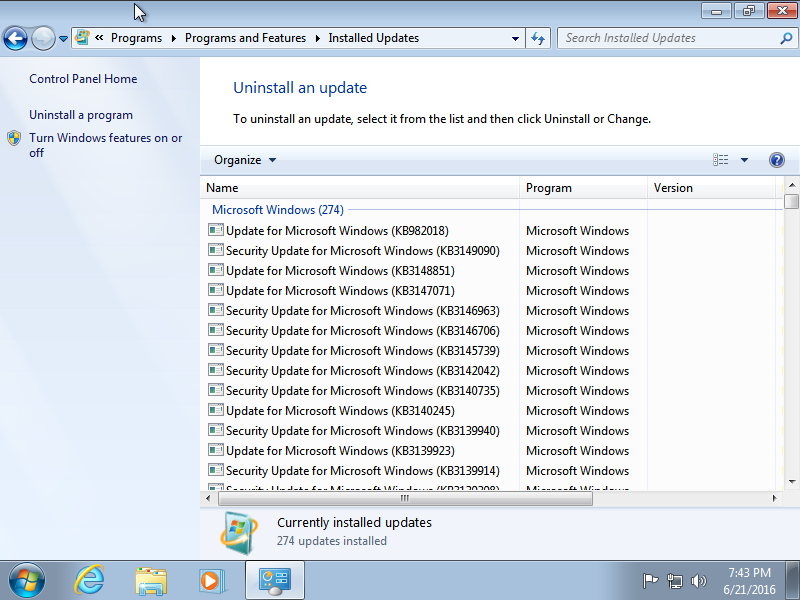Open the Organize menu
Viewport: 800px width, 600px height.
245,160
